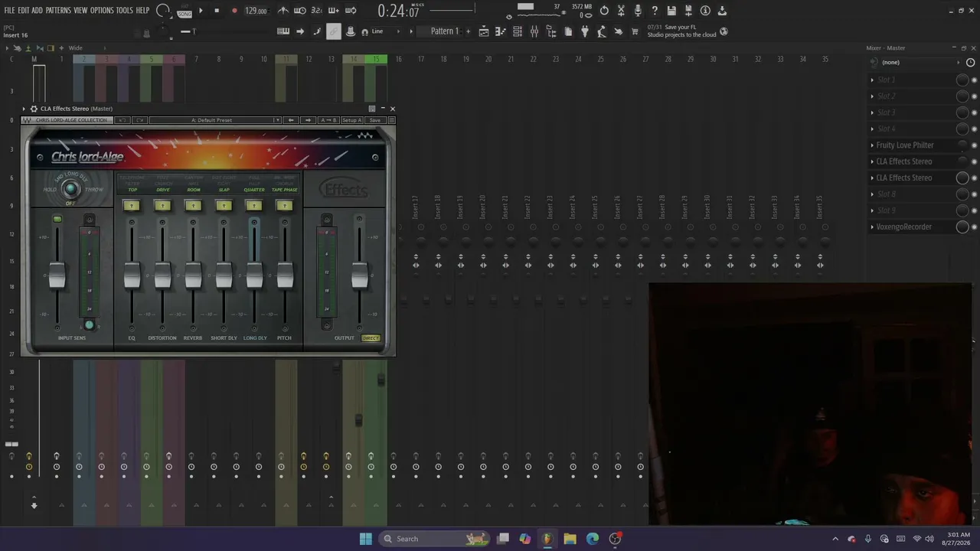The width and height of the screenshot is (980, 551).
Task: Click the tempo value 129.000
Action: click(x=256, y=11)
